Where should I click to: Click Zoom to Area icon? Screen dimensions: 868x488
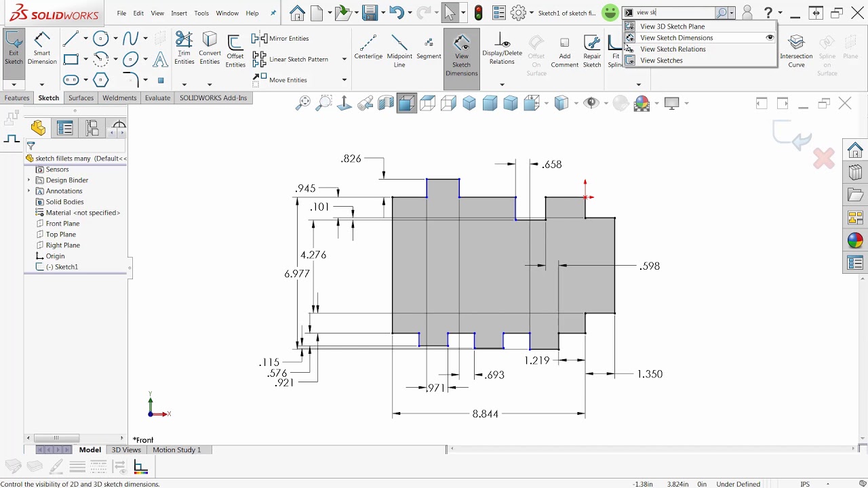pos(324,103)
